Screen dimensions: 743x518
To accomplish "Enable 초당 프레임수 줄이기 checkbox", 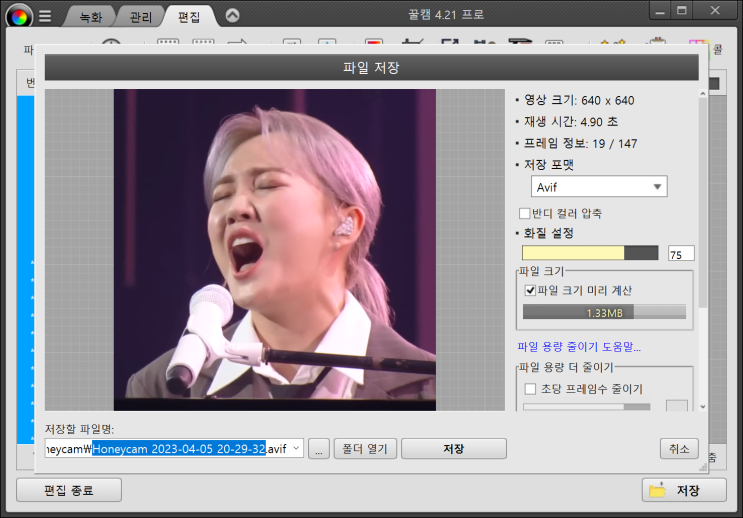I will pos(530,389).
